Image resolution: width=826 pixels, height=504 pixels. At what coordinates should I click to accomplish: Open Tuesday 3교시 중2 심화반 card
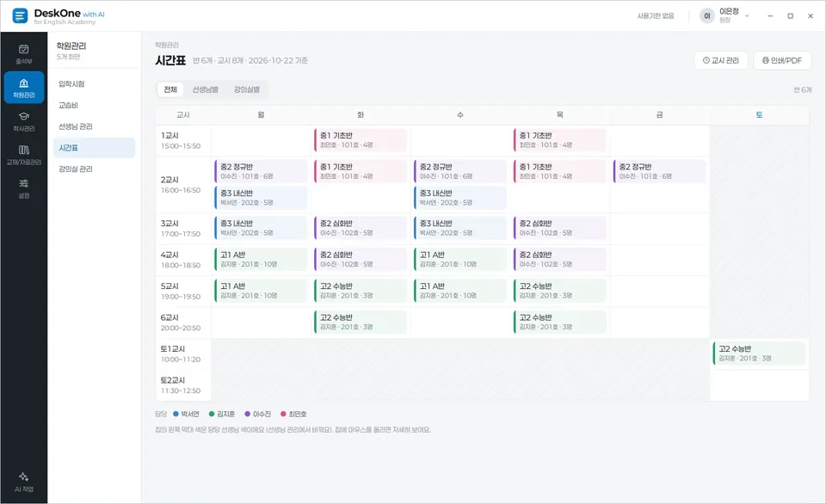tap(361, 228)
